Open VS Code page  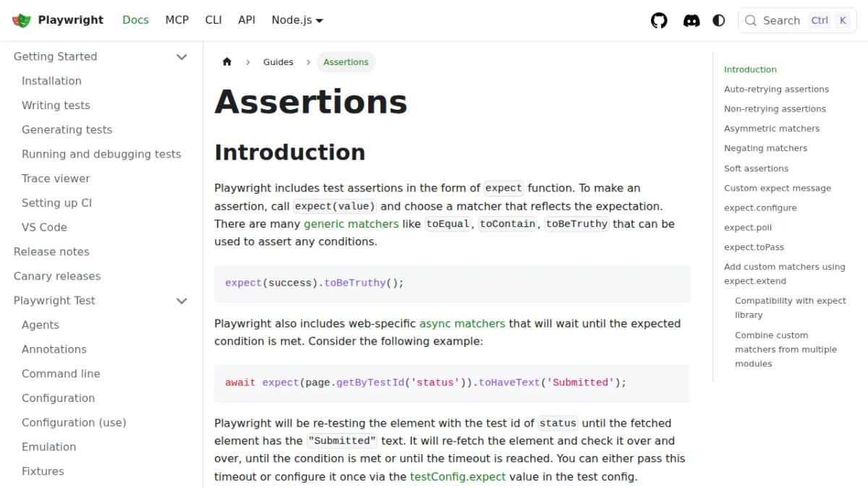pyautogui.click(x=44, y=228)
